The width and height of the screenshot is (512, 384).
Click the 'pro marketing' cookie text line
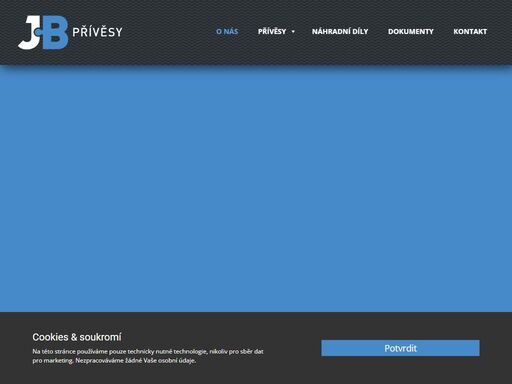tap(114, 360)
